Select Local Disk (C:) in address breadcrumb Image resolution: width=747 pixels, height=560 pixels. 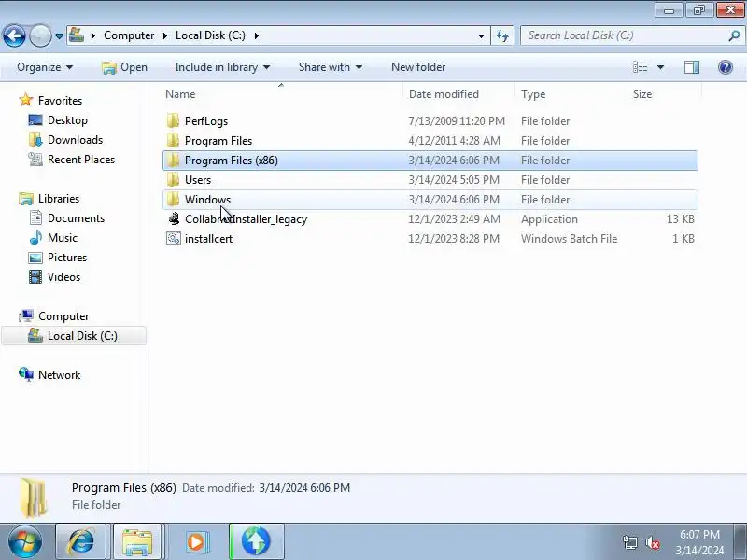pyautogui.click(x=210, y=35)
